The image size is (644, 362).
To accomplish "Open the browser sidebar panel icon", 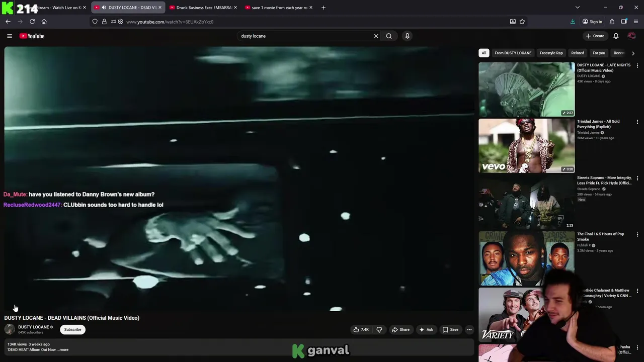I will coord(624,22).
